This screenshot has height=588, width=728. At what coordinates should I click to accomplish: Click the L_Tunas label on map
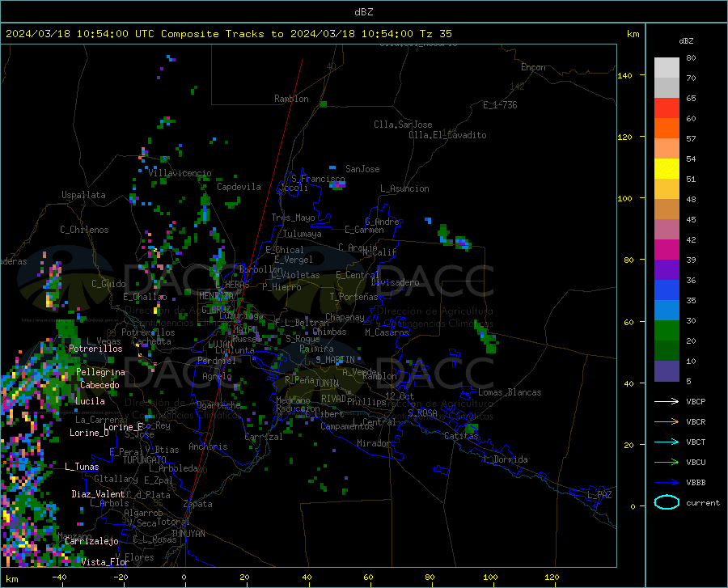click(x=82, y=467)
